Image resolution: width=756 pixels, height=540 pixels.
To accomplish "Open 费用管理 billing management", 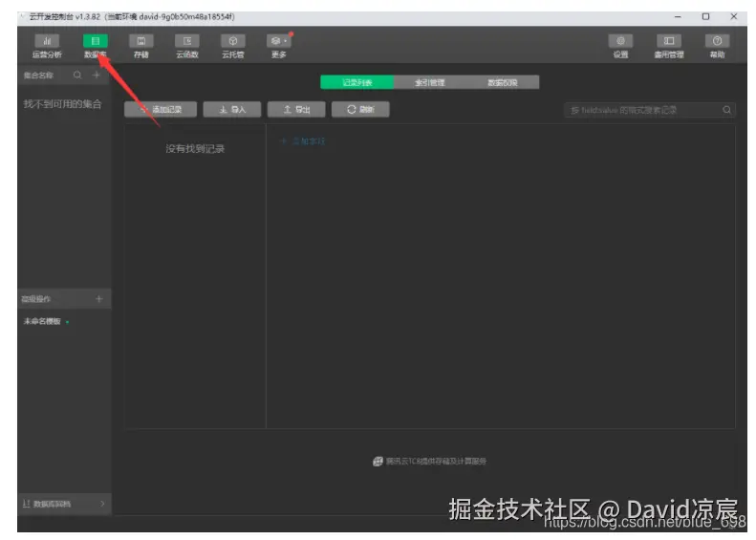I will click(669, 46).
